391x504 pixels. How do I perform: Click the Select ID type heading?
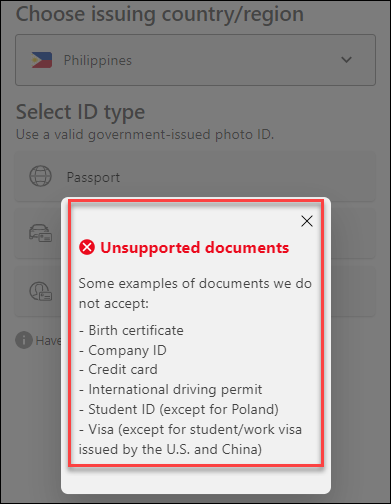(x=80, y=112)
